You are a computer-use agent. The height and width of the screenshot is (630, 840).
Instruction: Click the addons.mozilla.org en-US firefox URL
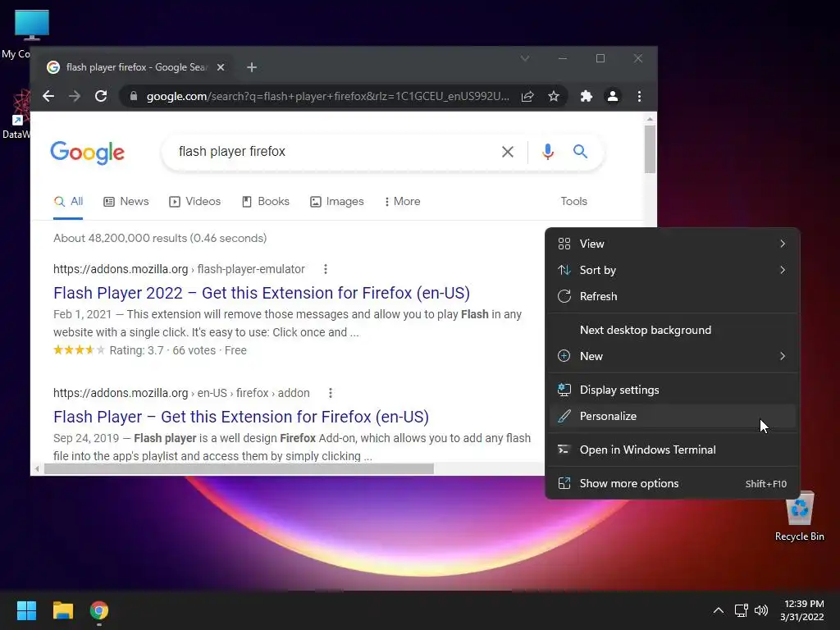[x=181, y=393]
